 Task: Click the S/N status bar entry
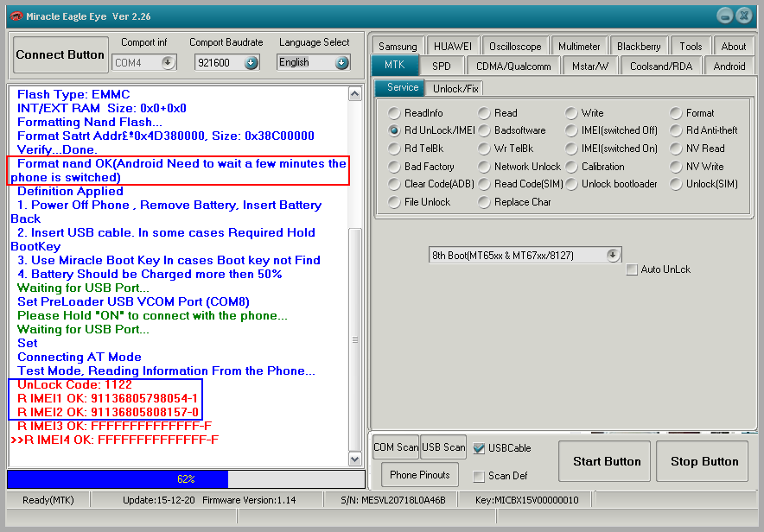(x=393, y=500)
